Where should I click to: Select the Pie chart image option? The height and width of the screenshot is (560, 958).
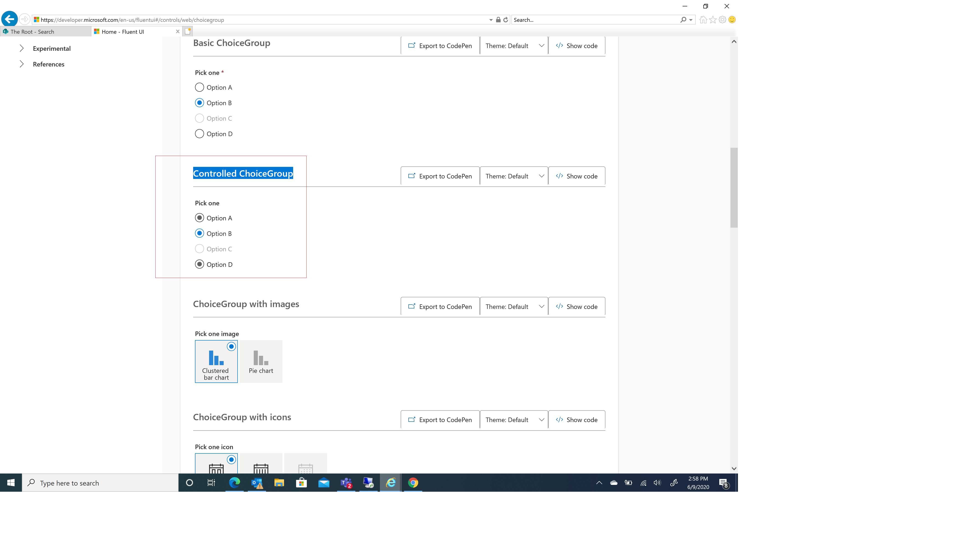coord(261,361)
